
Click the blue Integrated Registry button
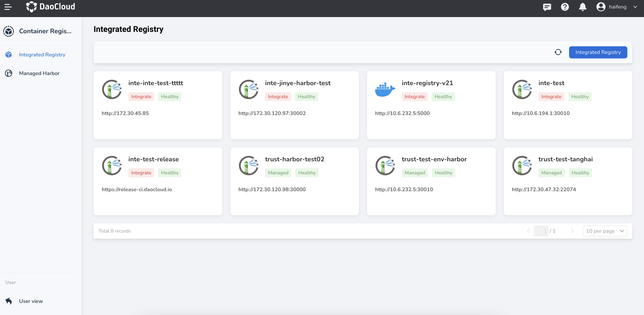598,52
